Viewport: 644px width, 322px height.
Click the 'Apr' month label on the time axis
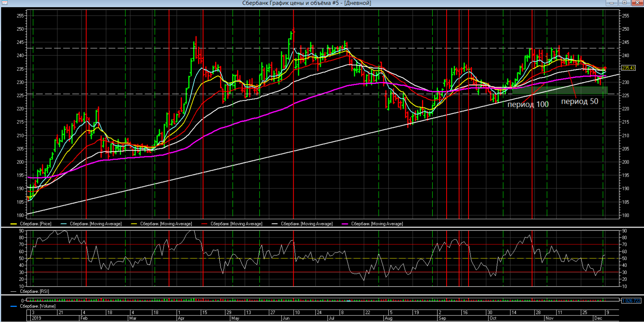click(x=181, y=318)
